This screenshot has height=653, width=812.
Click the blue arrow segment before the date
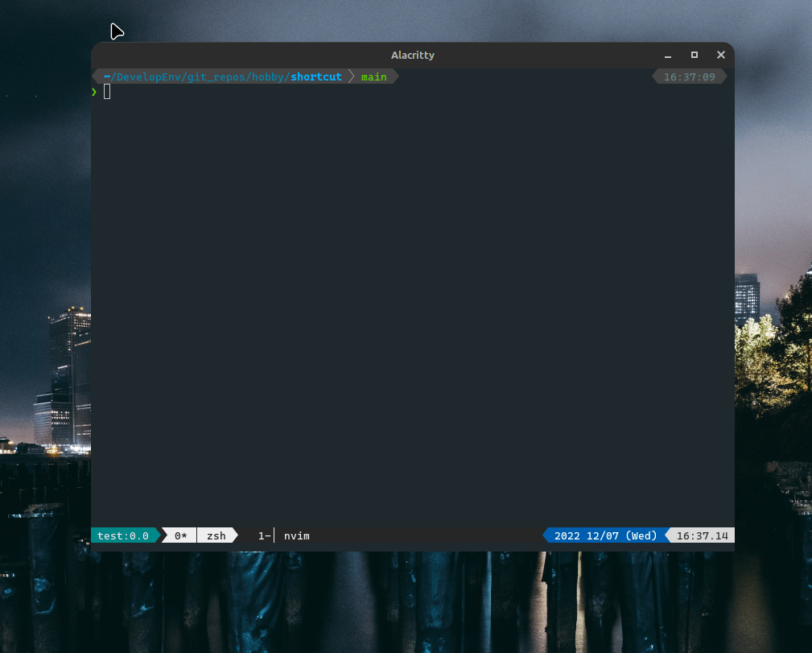pos(546,535)
